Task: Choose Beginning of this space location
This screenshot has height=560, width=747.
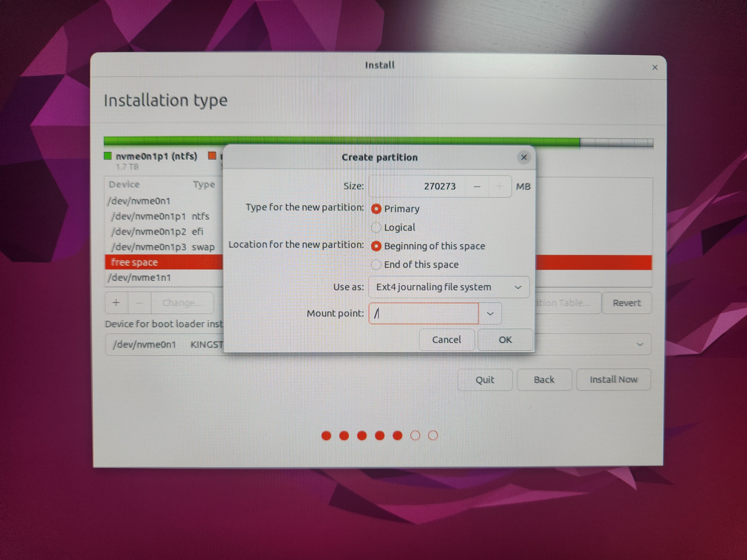Action: [x=376, y=246]
